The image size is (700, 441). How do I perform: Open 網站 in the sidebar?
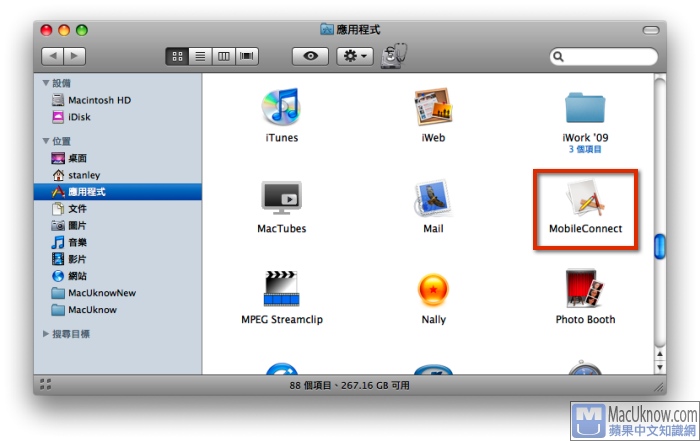pyautogui.click(x=118, y=276)
